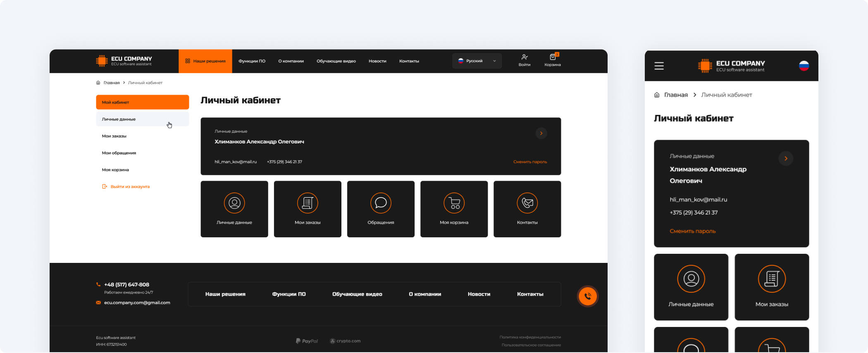Click the email hli_man_kov@mail.ru in mobile card
Screen dimensions: 868x353
coord(699,200)
